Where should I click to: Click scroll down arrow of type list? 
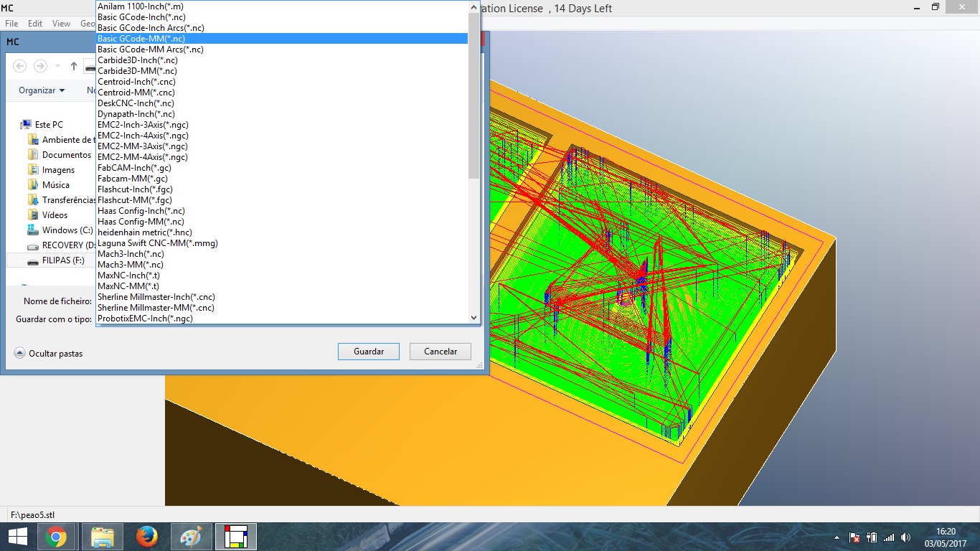coord(473,318)
